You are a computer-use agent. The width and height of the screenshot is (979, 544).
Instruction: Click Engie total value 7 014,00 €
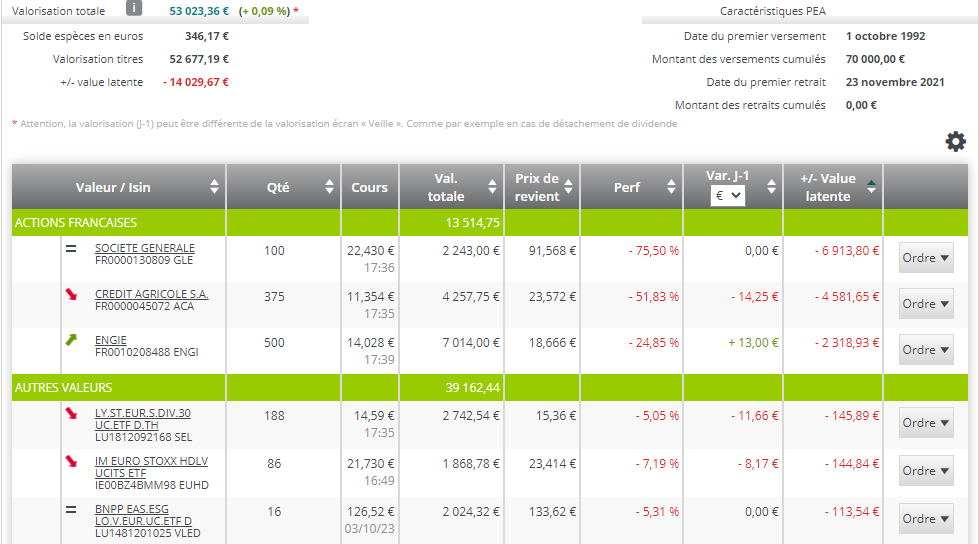click(471, 343)
